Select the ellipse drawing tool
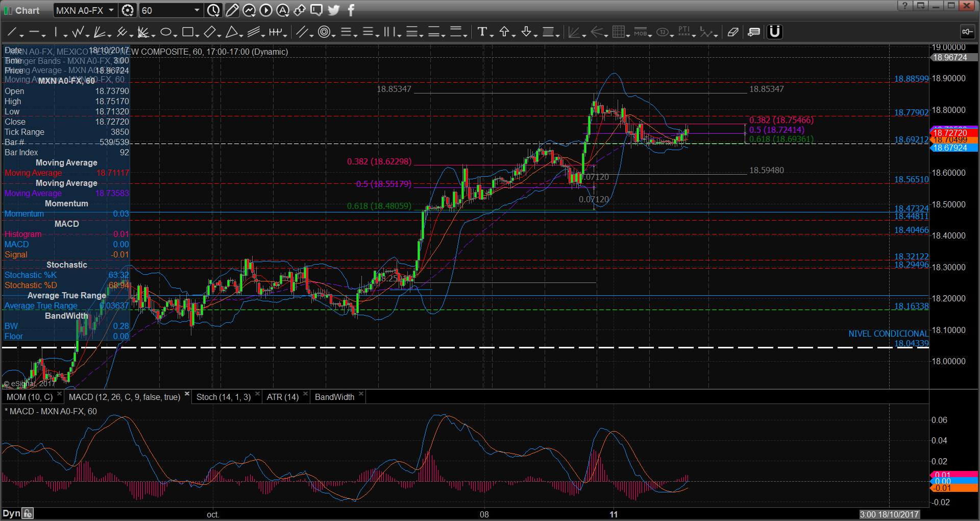 point(165,32)
